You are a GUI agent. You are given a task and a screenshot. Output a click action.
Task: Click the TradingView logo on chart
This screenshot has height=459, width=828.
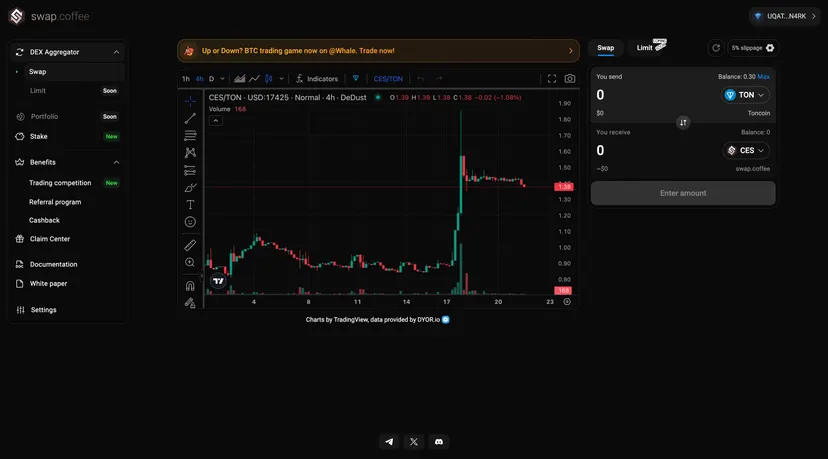click(218, 281)
